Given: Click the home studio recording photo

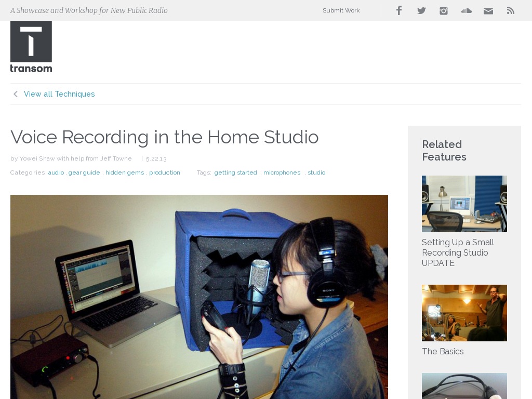Looking at the screenshot, I should (199, 297).
